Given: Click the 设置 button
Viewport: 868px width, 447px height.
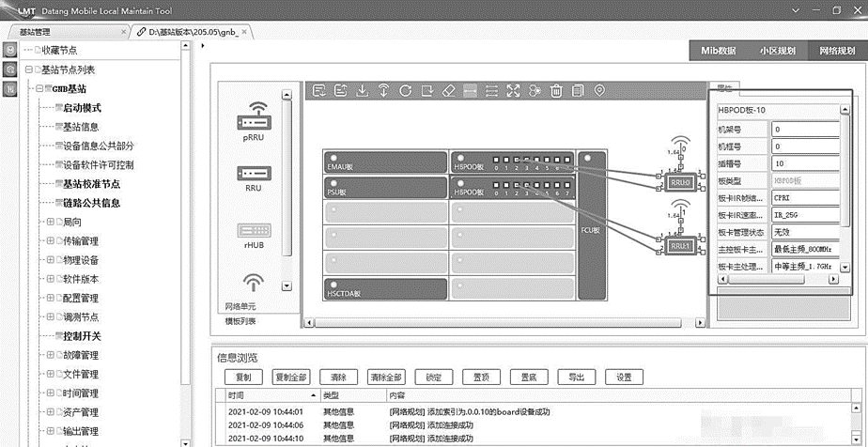Looking at the screenshot, I should (625, 378).
